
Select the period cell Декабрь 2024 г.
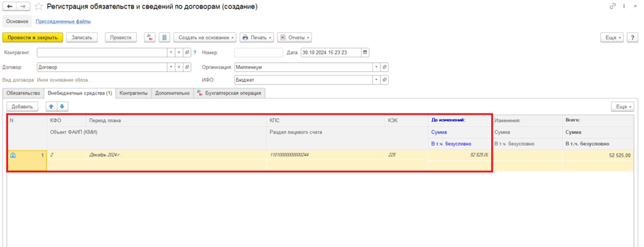[x=177, y=155]
